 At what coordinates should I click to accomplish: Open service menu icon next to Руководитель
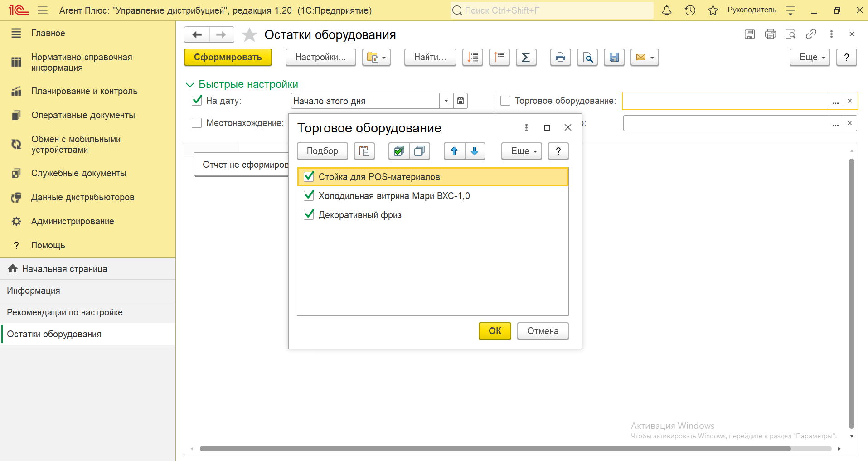(790, 10)
